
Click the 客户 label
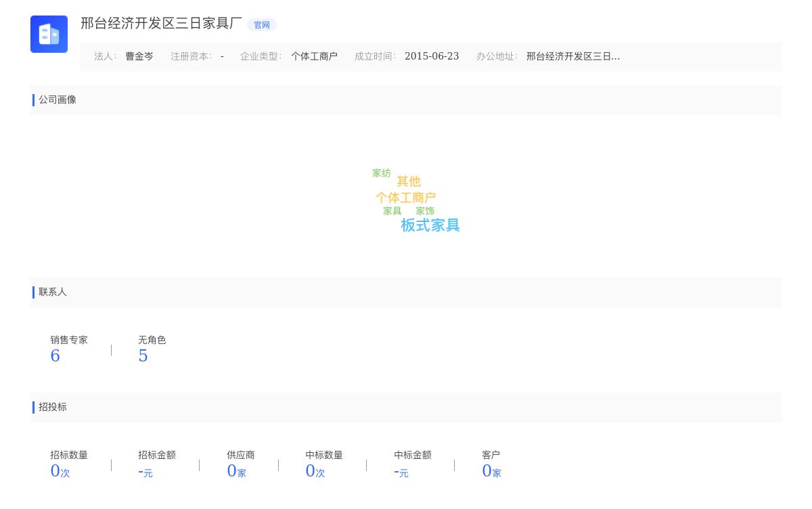click(x=491, y=456)
